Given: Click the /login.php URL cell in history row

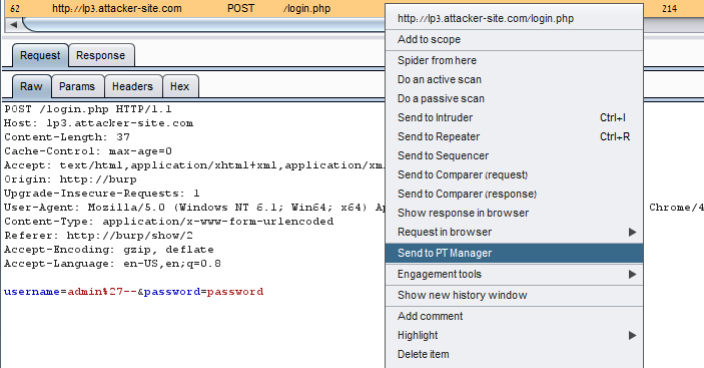Looking at the screenshot, I should coord(307,9).
